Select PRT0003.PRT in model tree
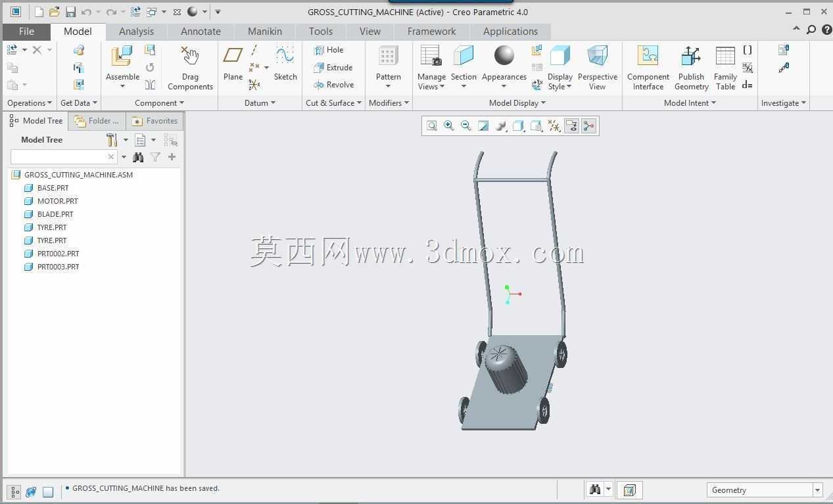 58,267
